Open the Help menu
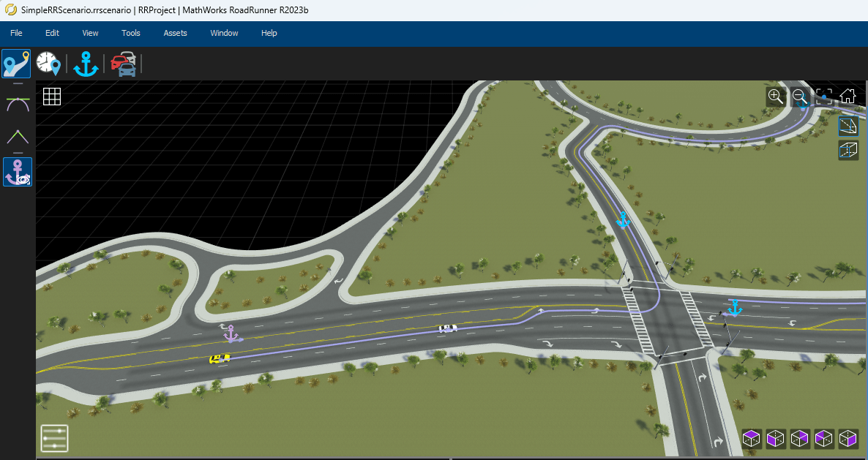The height and width of the screenshot is (460, 868). pos(269,33)
